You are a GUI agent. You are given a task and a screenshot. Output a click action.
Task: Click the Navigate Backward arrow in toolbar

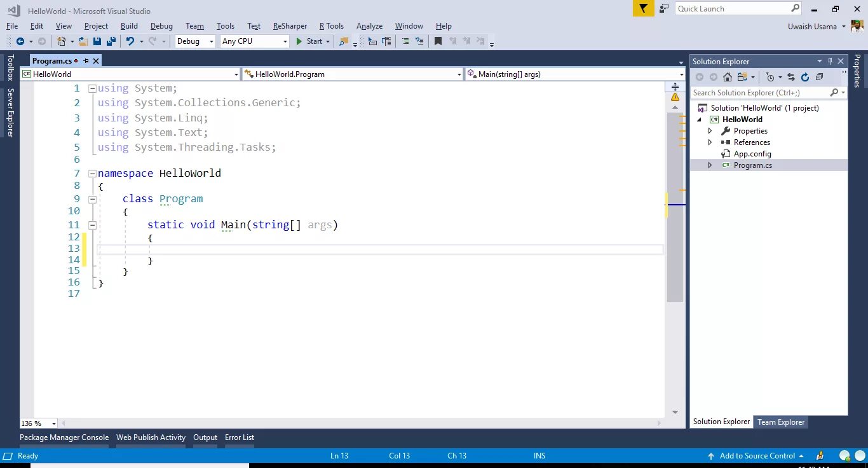[20, 41]
